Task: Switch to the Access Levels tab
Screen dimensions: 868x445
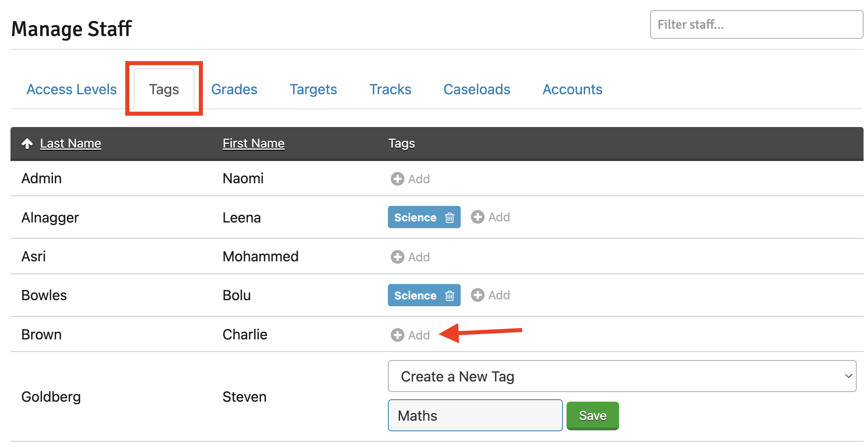Action: click(x=72, y=89)
